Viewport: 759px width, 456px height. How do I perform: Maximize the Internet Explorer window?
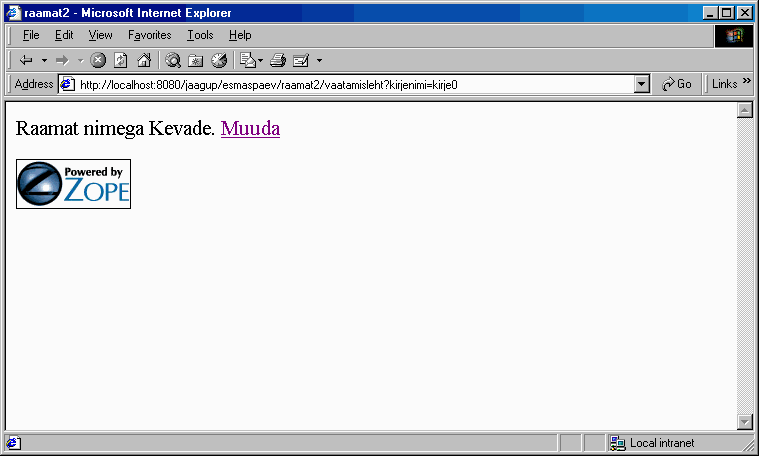tap(727, 13)
